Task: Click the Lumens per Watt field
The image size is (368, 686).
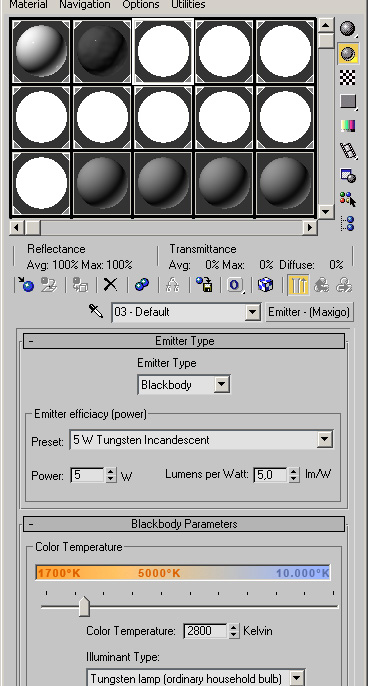Action: 271,475
